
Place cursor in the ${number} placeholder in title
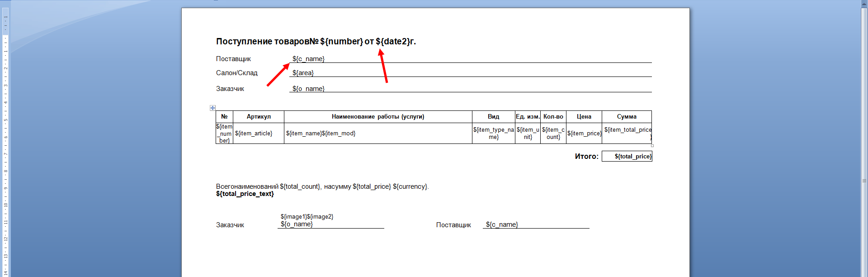(341, 42)
